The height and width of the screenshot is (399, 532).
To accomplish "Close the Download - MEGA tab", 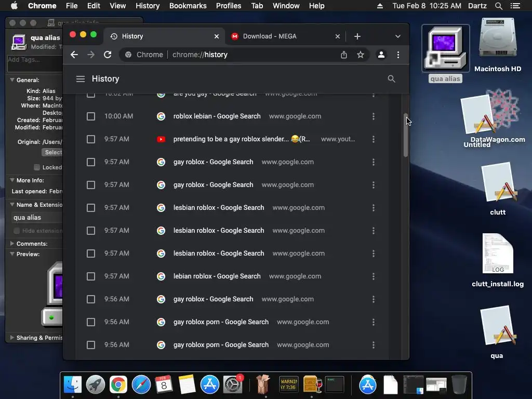I will 338,36.
